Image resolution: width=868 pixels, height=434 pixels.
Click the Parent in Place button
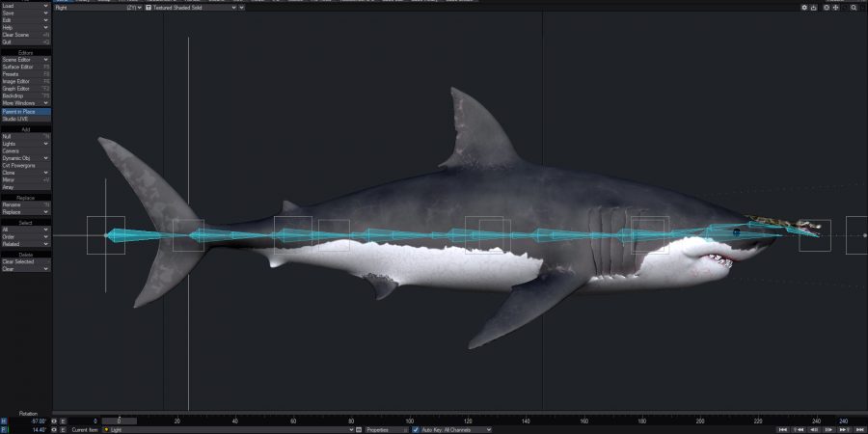[x=25, y=111]
